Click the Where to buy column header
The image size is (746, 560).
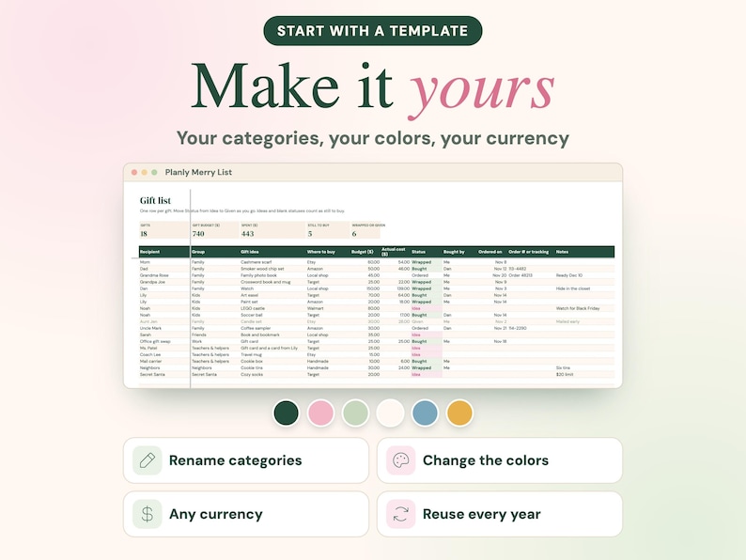point(321,252)
